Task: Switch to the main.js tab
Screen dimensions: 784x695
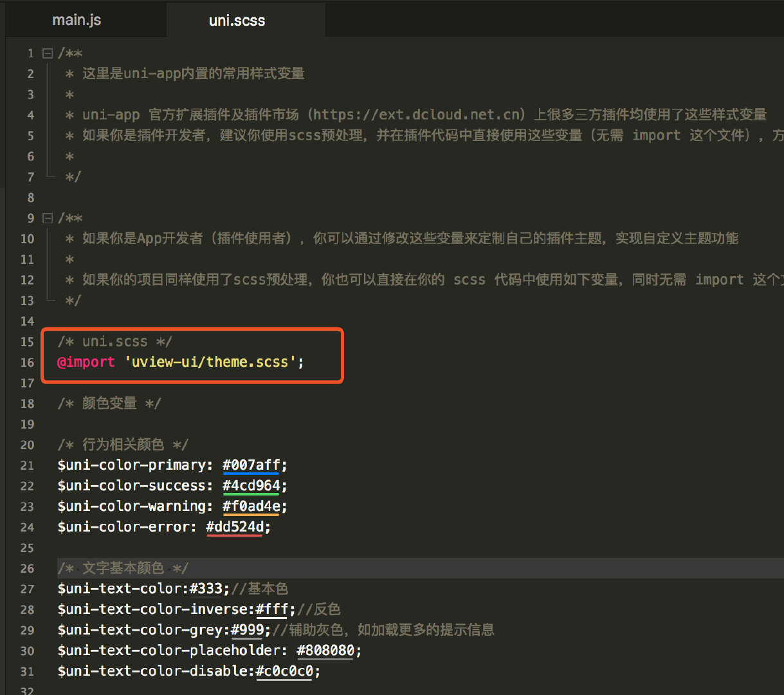Action: point(76,20)
